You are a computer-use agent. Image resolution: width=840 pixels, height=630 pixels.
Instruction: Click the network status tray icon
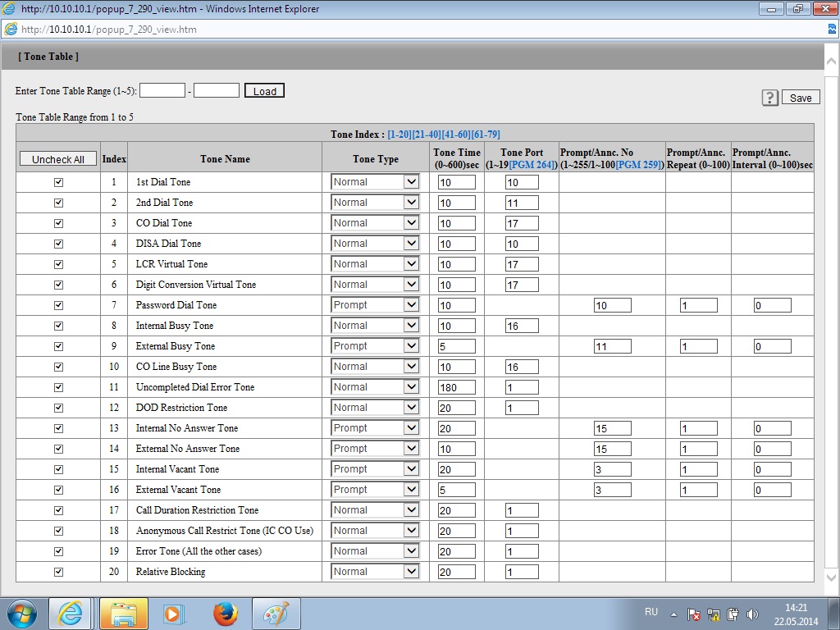click(x=713, y=614)
